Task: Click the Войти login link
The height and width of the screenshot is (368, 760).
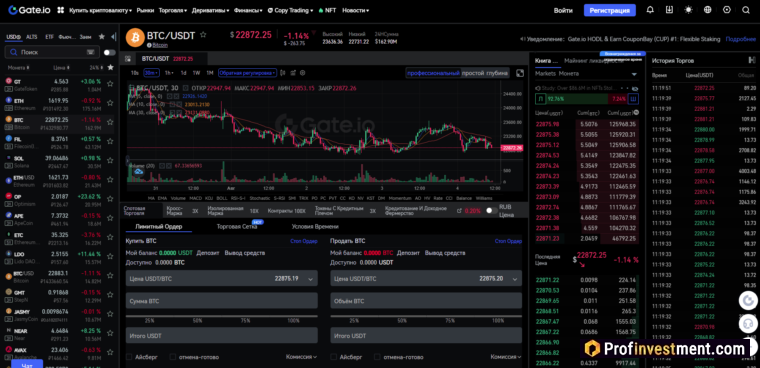Action: [x=563, y=10]
